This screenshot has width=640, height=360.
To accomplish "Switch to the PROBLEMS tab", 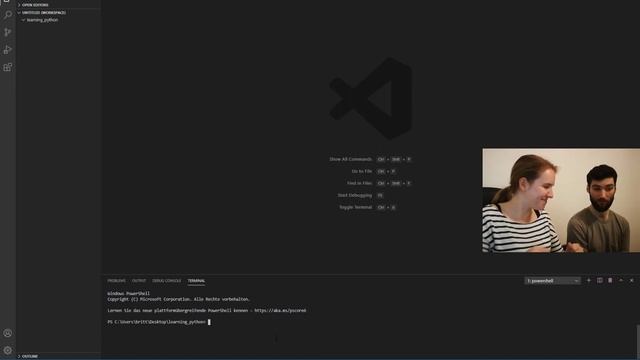I will tap(116, 281).
